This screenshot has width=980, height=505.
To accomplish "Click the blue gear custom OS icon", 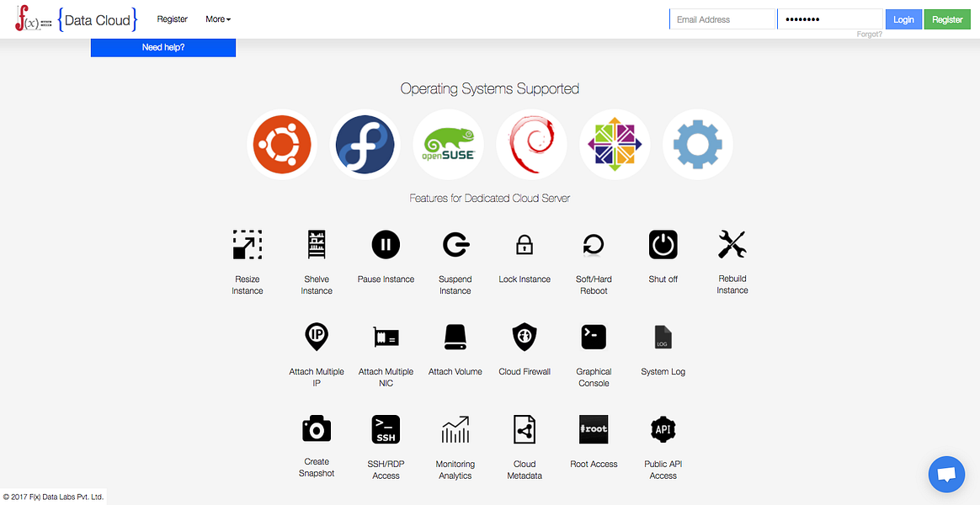I will [698, 145].
